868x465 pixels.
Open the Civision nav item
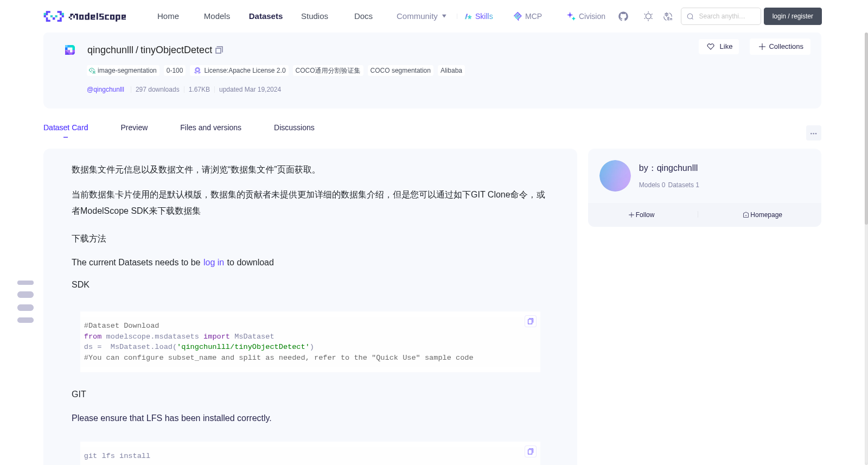[x=586, y=16]
